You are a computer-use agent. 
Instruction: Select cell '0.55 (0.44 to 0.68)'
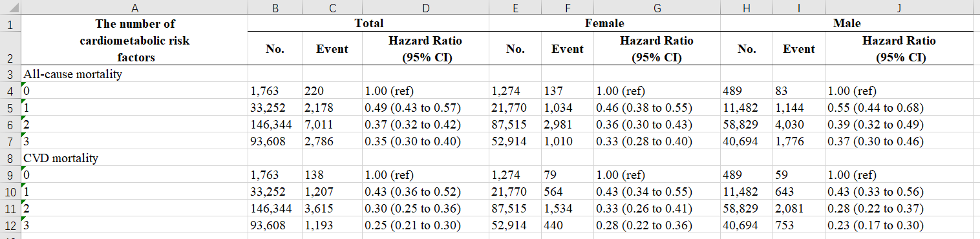pyautogui.click(x=899, y=107)
